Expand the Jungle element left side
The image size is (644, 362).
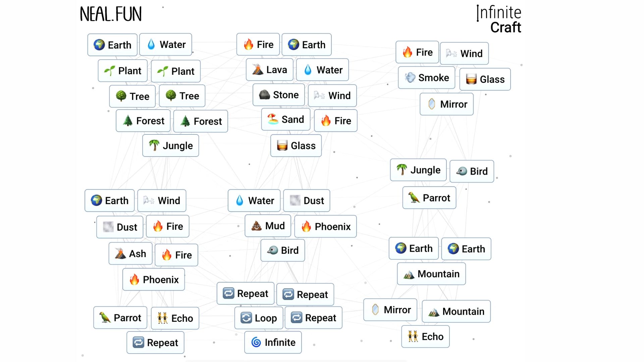[x=170, y=145]
